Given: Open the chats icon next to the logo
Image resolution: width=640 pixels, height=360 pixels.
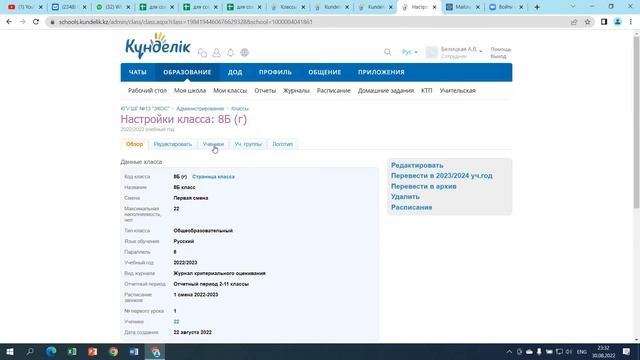Looking at the screenshot, I should [x=202, y=53].
